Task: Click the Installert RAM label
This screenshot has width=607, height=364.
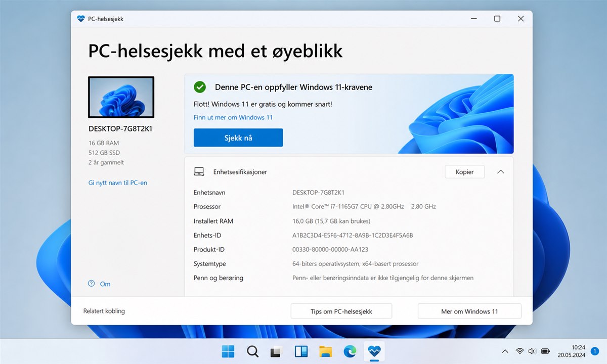Action: [213, 221]
